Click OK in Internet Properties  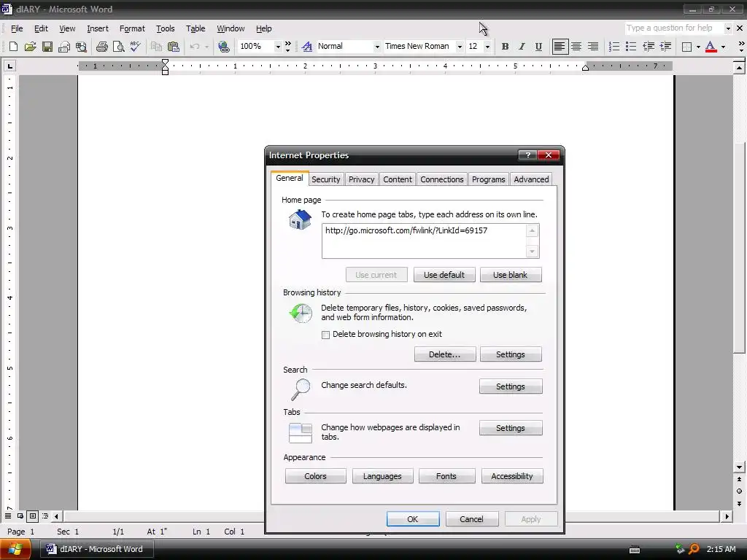pyautogui.click(x=413, y=519)
